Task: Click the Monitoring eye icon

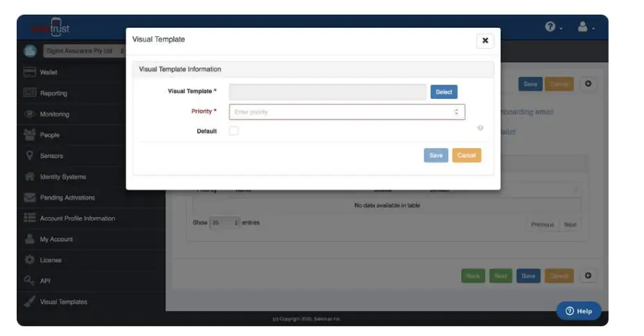Action: tap(30, 114)
